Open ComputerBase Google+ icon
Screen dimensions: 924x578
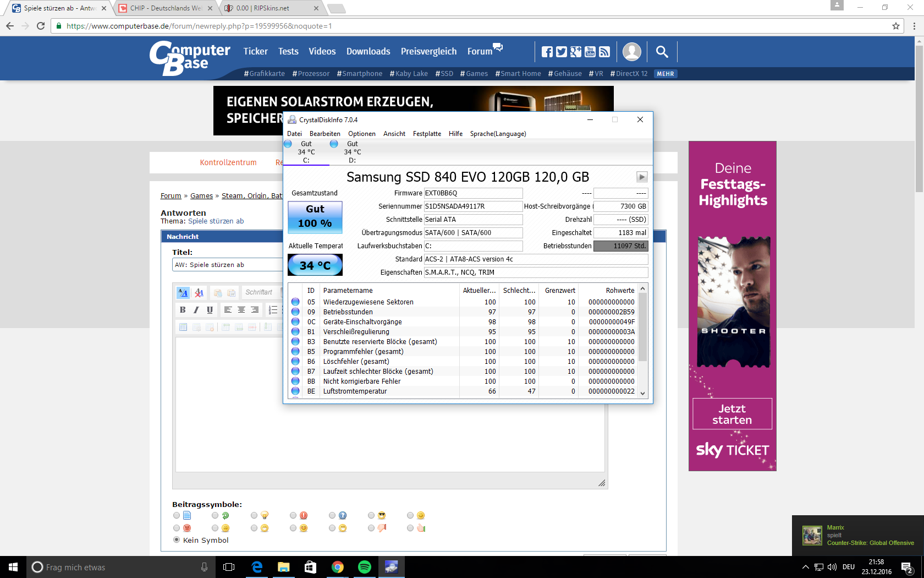[x=576, y=52]
